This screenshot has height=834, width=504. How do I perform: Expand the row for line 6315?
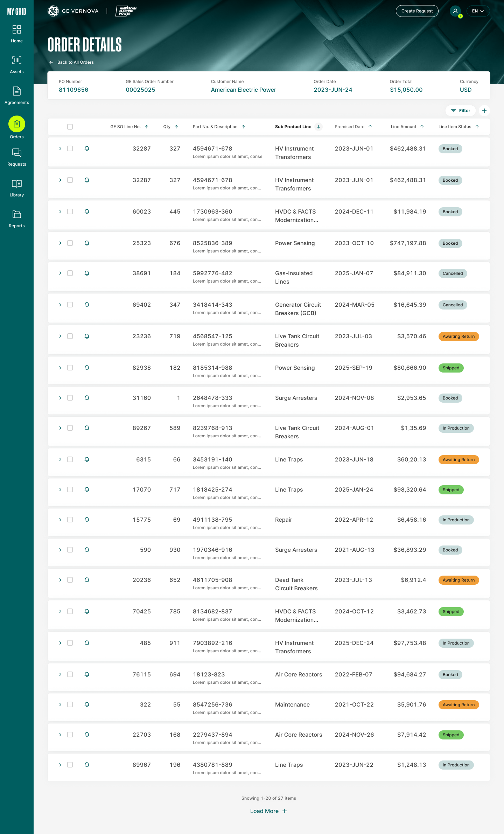pos(60,459)
